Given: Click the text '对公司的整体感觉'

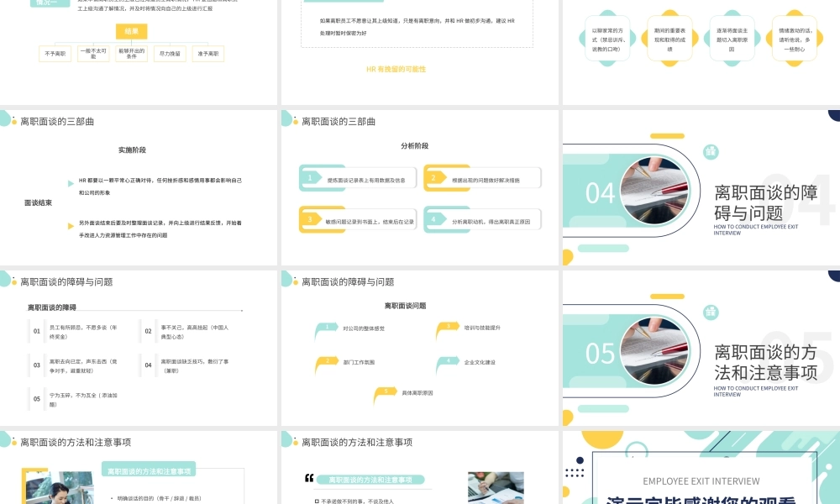Looking at the screenshot, I should (x=364, y=328).
